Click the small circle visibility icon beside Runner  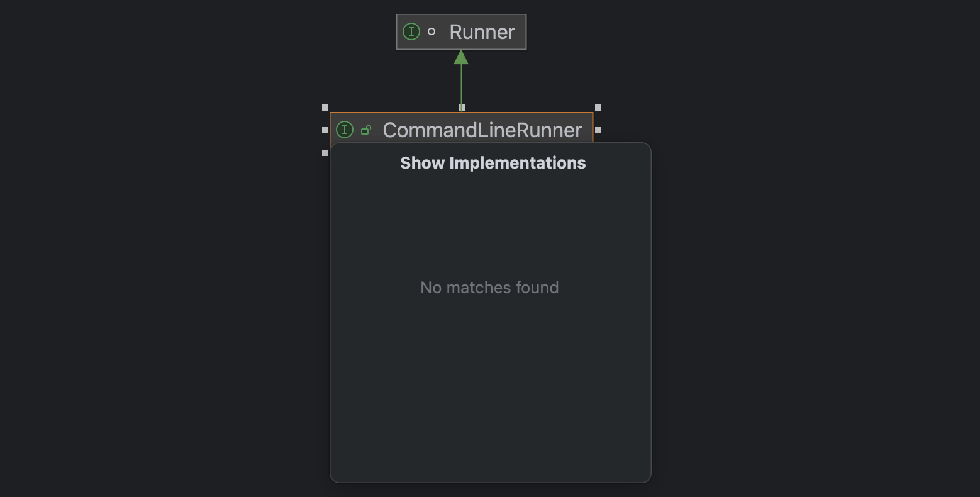432,31
